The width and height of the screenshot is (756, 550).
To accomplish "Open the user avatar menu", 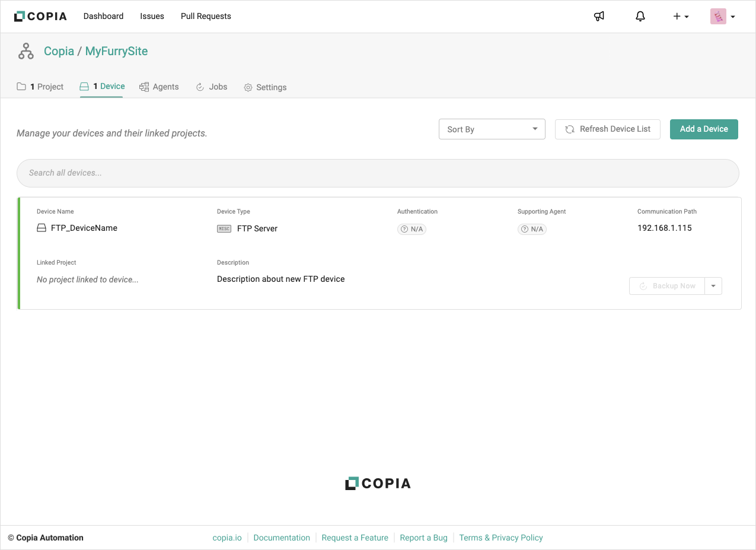I will pos(722,17).
